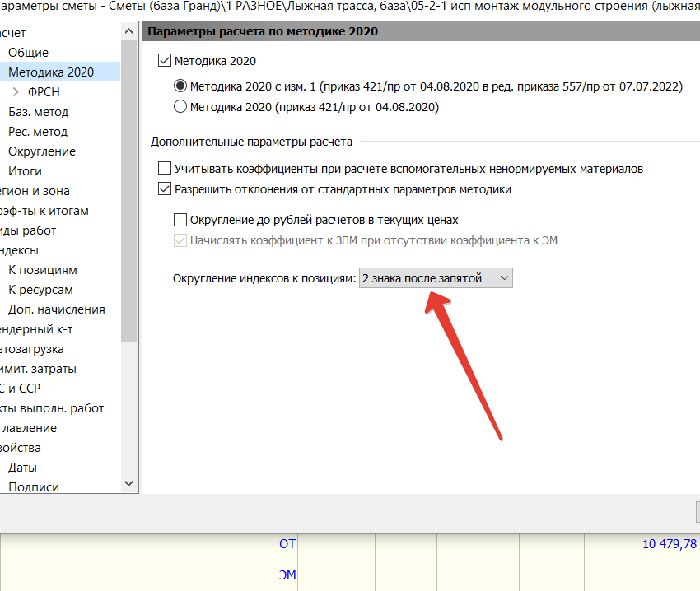Open Оглавление section
This screenshot has width=700, height=591.
pyautogui.click(x=29, y=428)
